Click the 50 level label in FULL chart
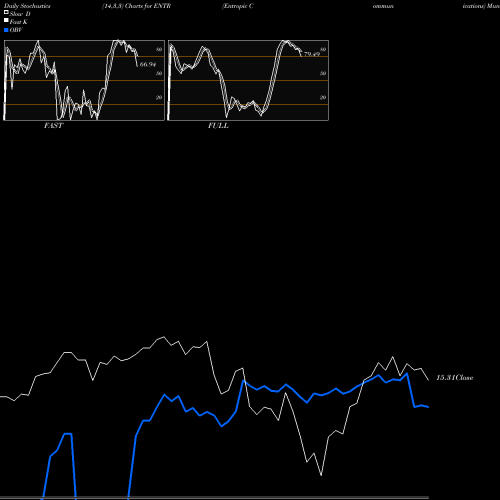Screen dimensions: 500x500 [323, 73]
